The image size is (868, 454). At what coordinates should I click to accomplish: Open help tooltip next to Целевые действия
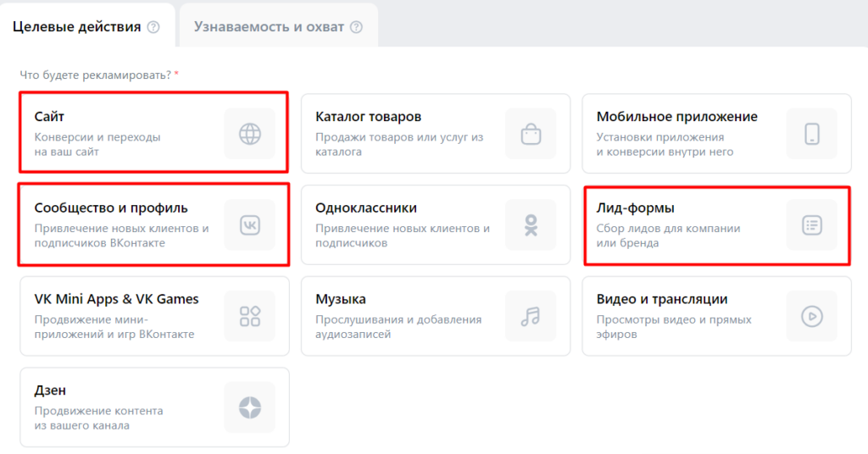click(x=153, y=27)
